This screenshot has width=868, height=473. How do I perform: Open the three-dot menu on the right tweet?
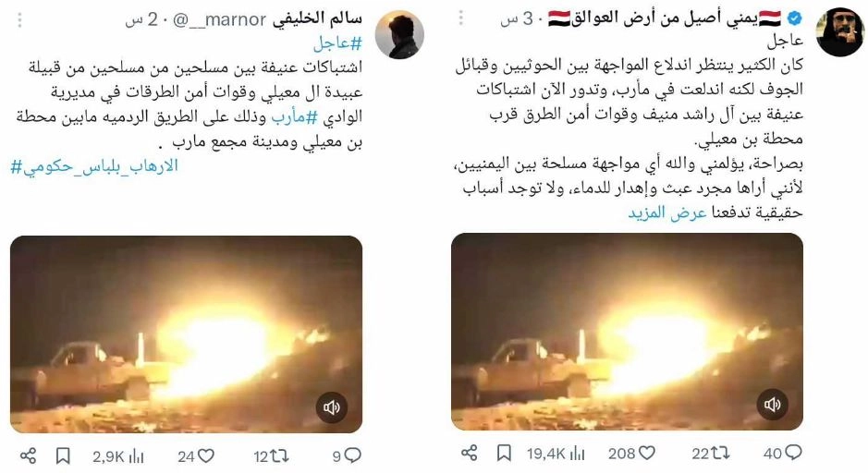tap(460, 18)
